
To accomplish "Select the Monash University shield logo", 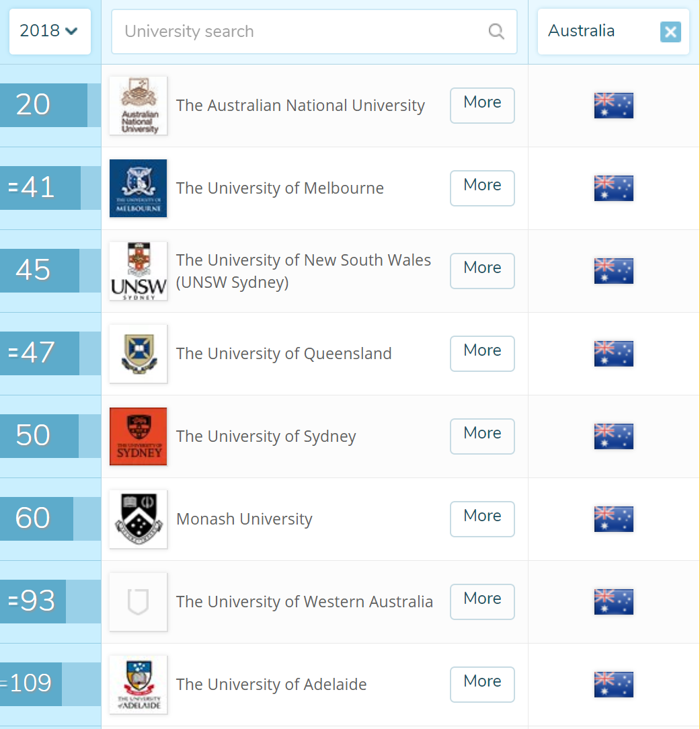I will tap(138, 519).
